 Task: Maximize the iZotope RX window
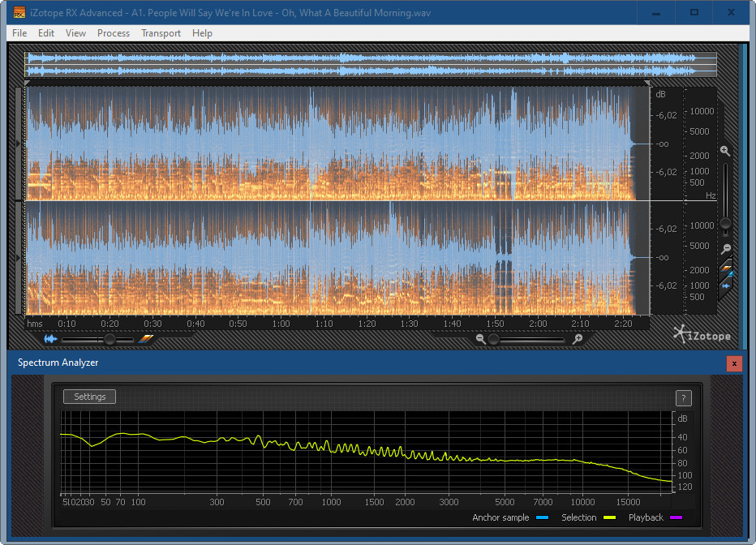[x=694, y=12]
